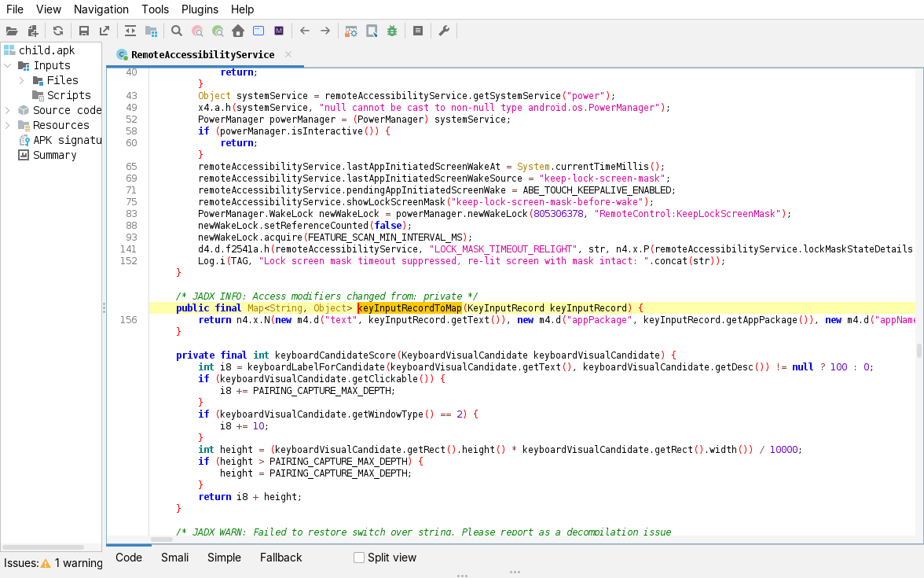
Task: Toggle the Flatten packages icon
Action: pos(152,31)
